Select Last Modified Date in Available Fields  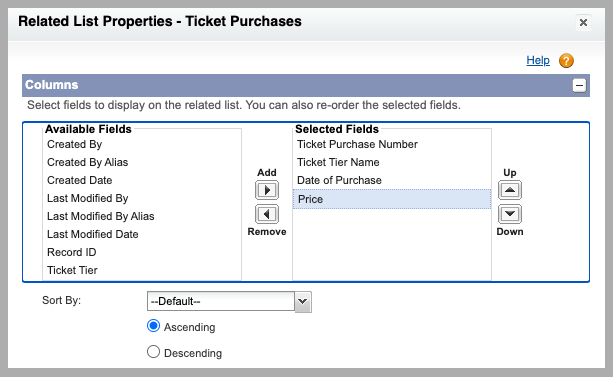tap(142, 234)
